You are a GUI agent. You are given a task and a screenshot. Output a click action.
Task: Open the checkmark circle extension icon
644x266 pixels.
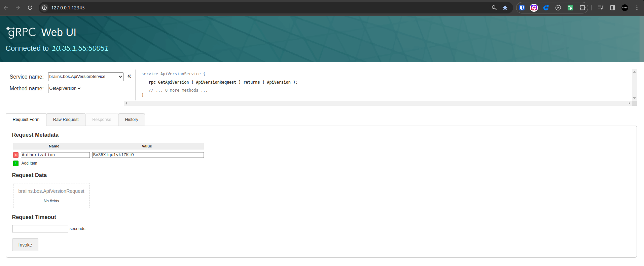558,8
